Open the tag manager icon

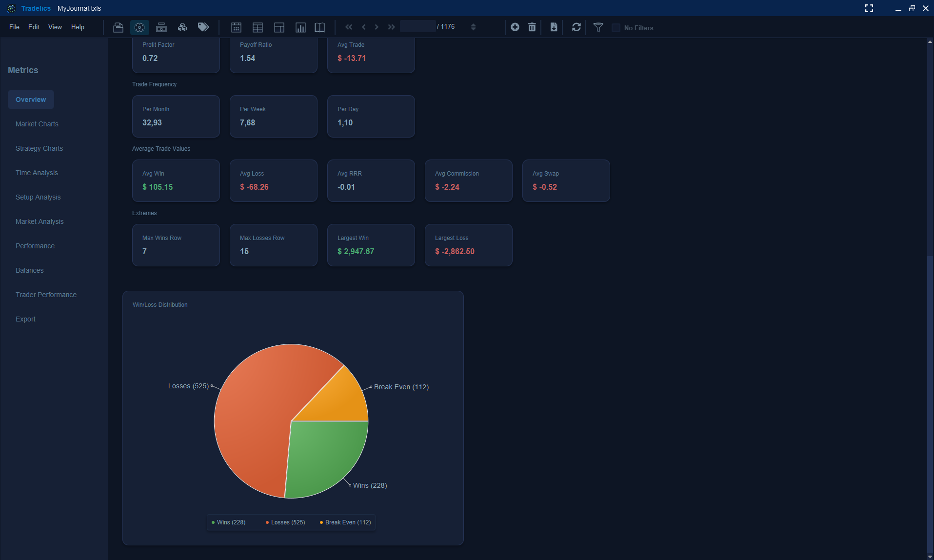tap(203, 27)
